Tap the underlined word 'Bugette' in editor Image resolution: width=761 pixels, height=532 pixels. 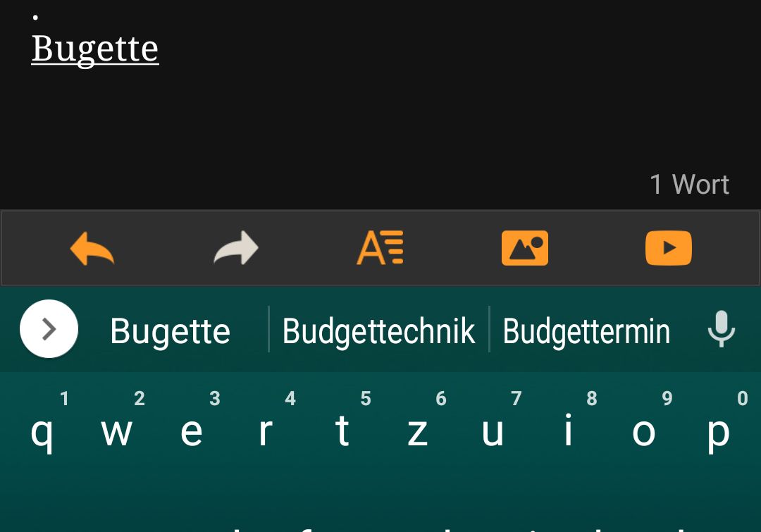pyautogui.click(x=95, y=49)
